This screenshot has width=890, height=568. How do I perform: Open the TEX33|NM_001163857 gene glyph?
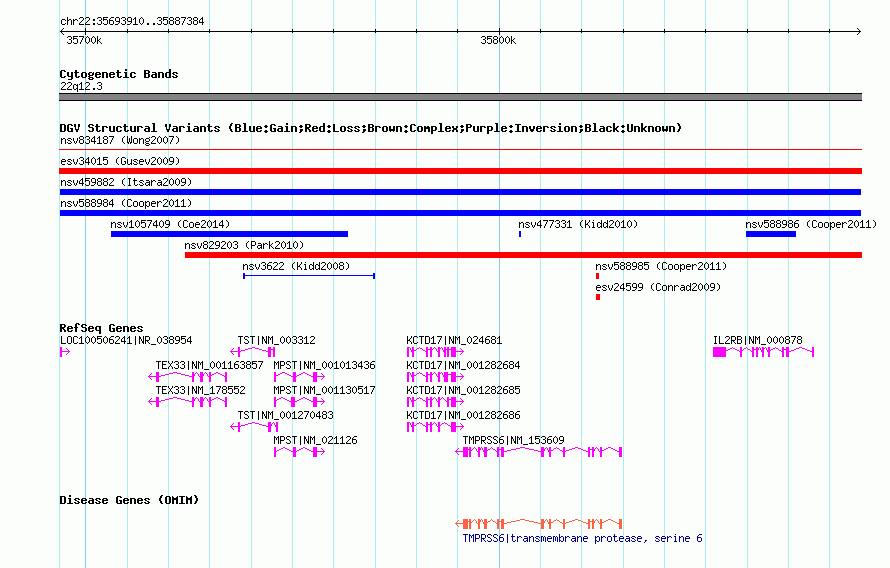click(x=188, y=377)
